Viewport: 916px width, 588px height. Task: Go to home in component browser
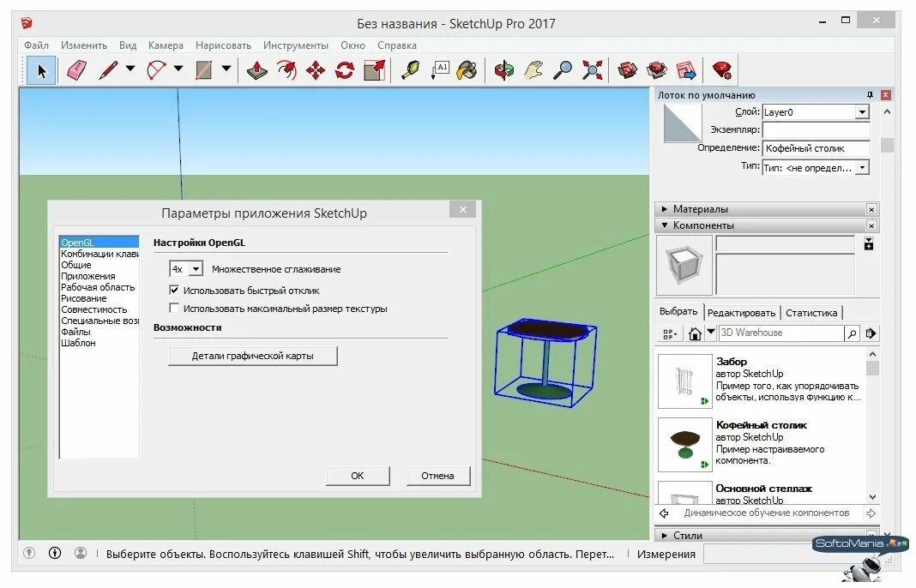(696, 333)
